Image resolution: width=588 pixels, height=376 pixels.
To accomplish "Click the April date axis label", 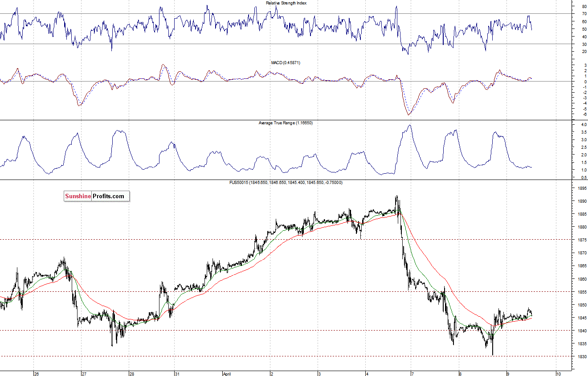I will pyautogui.click(x=227, y=374).
